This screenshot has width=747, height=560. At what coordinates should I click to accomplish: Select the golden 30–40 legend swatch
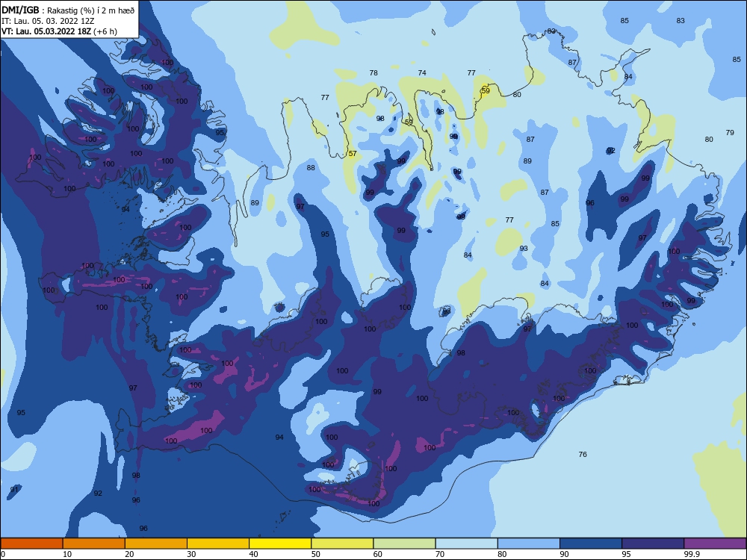[x=218, y=544]
